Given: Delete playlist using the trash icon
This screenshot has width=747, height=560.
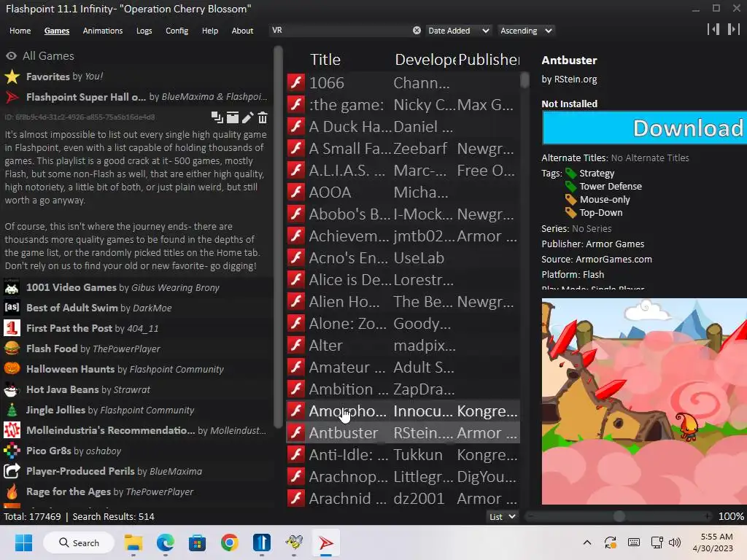Looking at the screenshot, I should click(263, 117).
